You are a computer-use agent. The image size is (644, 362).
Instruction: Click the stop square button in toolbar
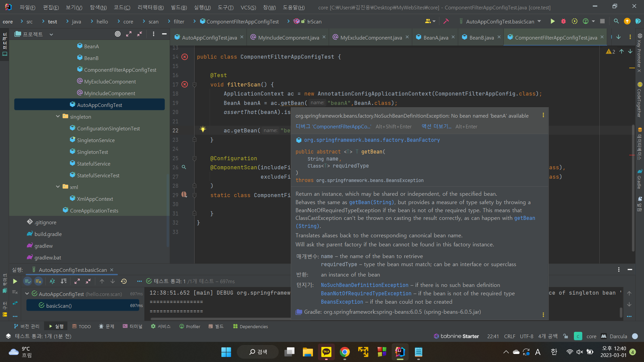[x=602, y=21]
